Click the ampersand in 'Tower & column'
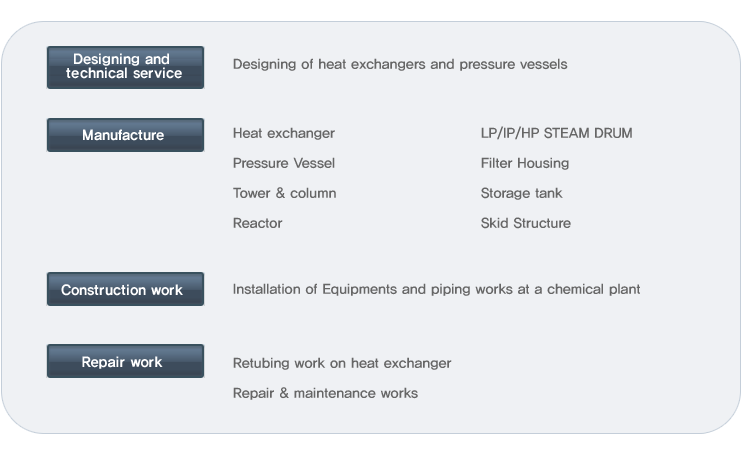Screen dimensions: 744x455 coord(280,193)
